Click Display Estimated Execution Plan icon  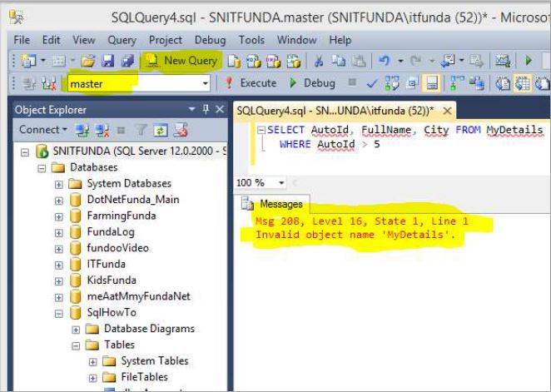pos(392,83)
